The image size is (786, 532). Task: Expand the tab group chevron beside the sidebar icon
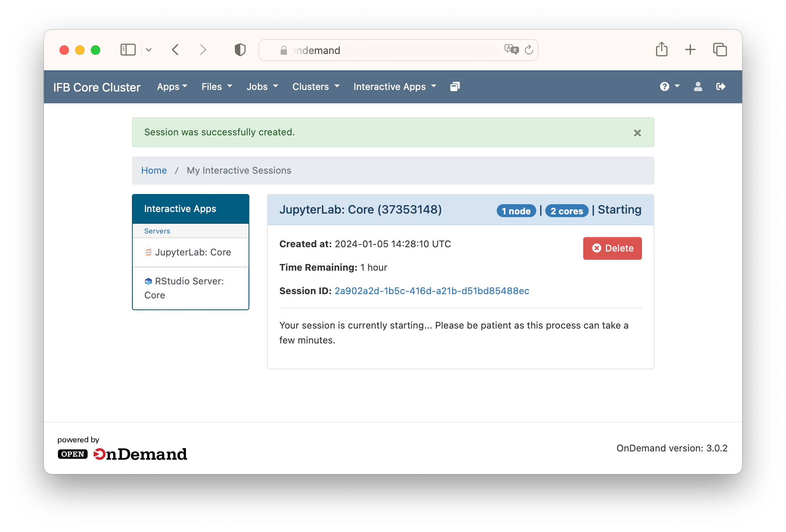click(x=149, y=50)
